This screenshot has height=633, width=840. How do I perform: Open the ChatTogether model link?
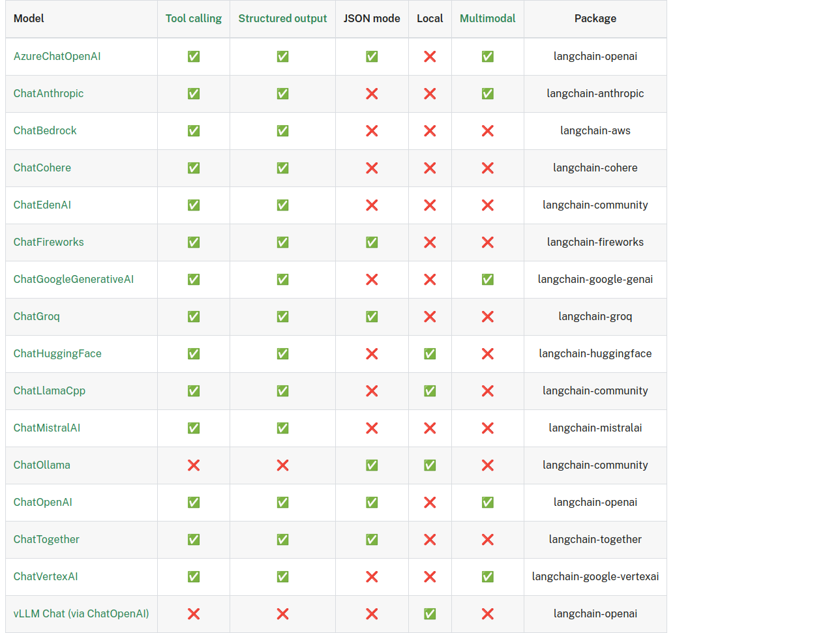(x=46, y=539)
